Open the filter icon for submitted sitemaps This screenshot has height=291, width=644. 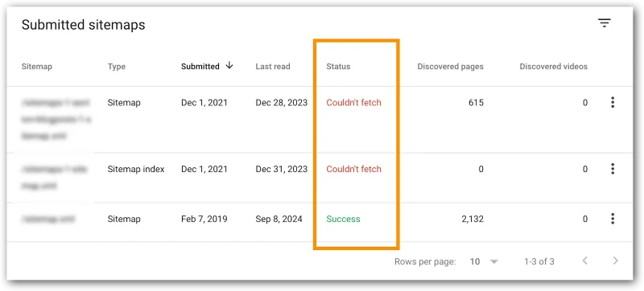(605, 23)
